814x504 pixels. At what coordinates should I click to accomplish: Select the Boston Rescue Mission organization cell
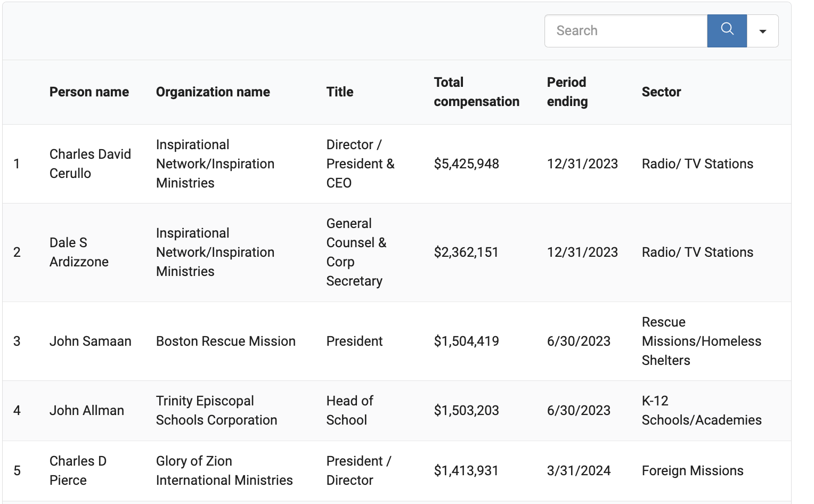point(225,341)
